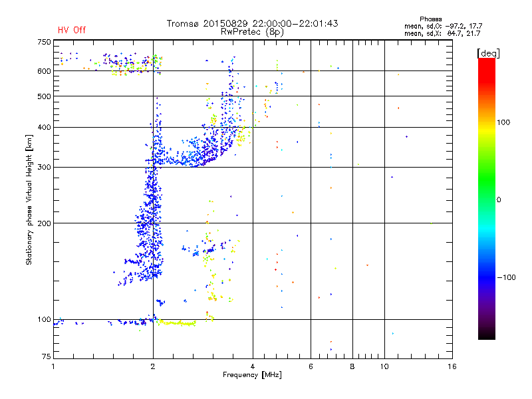Click the y-axis '75' tick label

(x=47, y=356)
